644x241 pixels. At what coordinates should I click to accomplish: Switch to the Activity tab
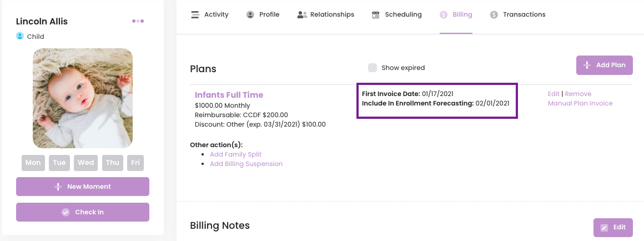pos(210,15)
